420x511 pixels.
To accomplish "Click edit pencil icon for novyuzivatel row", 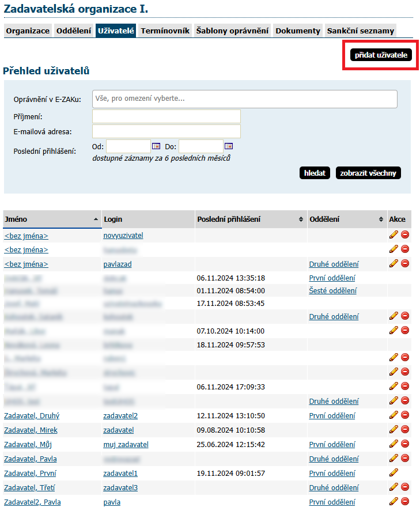I will point(393,234).
